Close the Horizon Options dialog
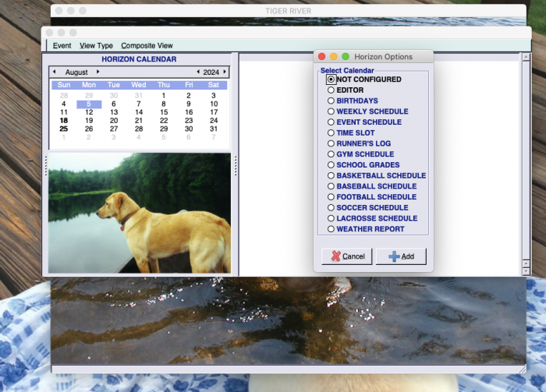The height and width of the screenshot is (392, 546). [x=322, y=57]
